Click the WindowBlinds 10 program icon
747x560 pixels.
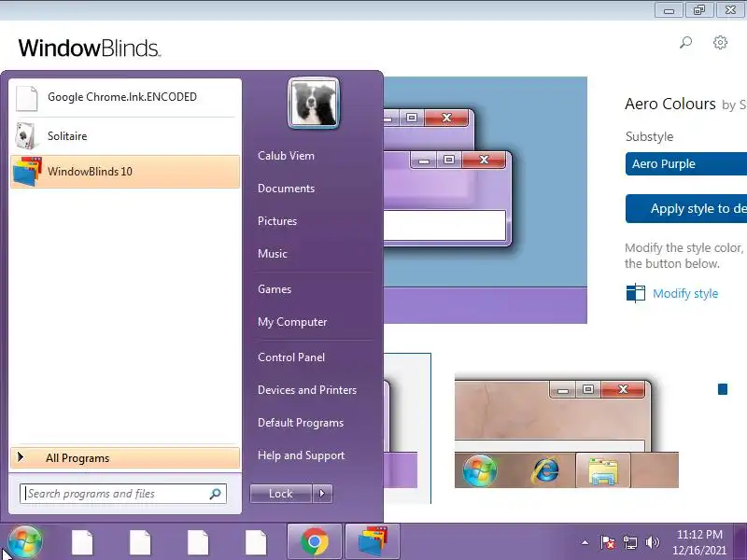point(27,172)
